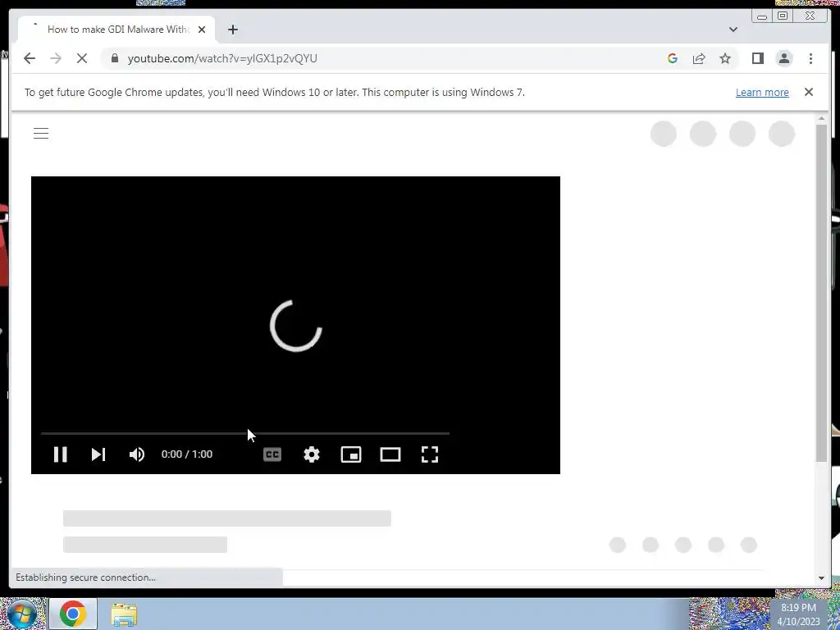This screenshot has width=840, height=630.
Task: Enable miniplayer mode
Action: [351, 454]
